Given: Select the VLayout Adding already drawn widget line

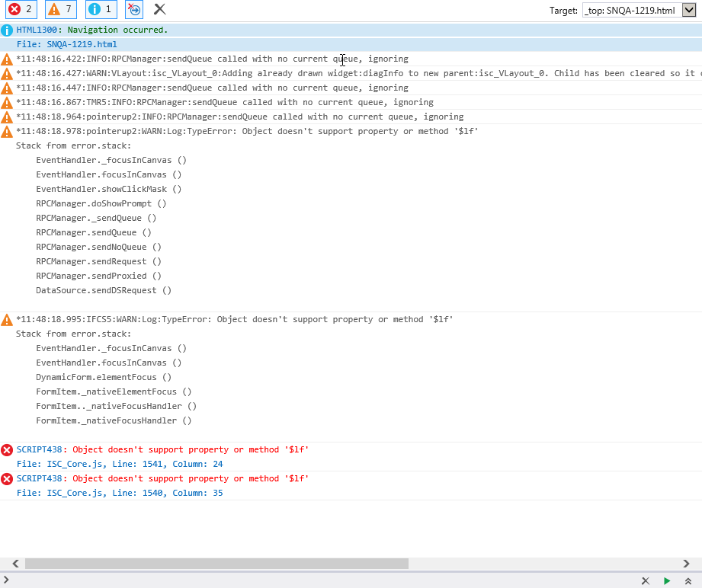Looking at the screenshot, I should [358, 73].
